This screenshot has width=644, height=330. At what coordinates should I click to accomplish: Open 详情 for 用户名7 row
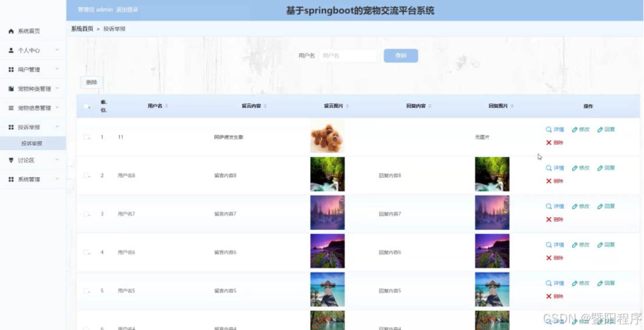555,206
